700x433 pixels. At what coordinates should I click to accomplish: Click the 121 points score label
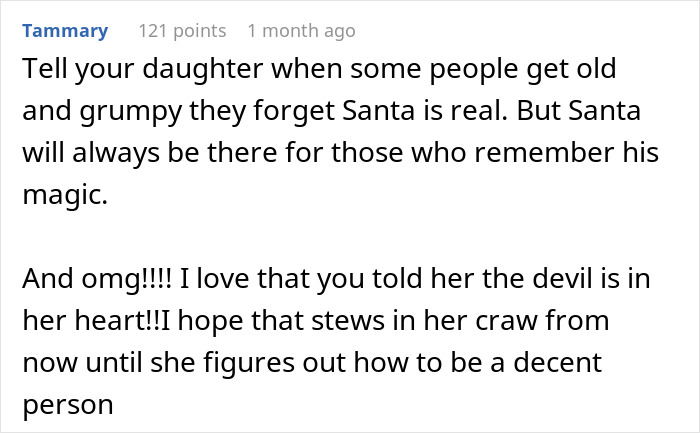coord(182,31)
